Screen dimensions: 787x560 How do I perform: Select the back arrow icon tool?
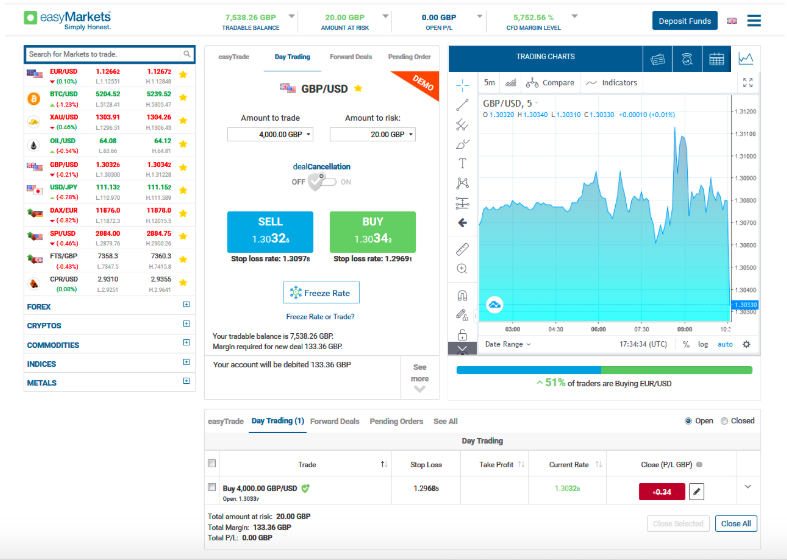coord(462,223)
